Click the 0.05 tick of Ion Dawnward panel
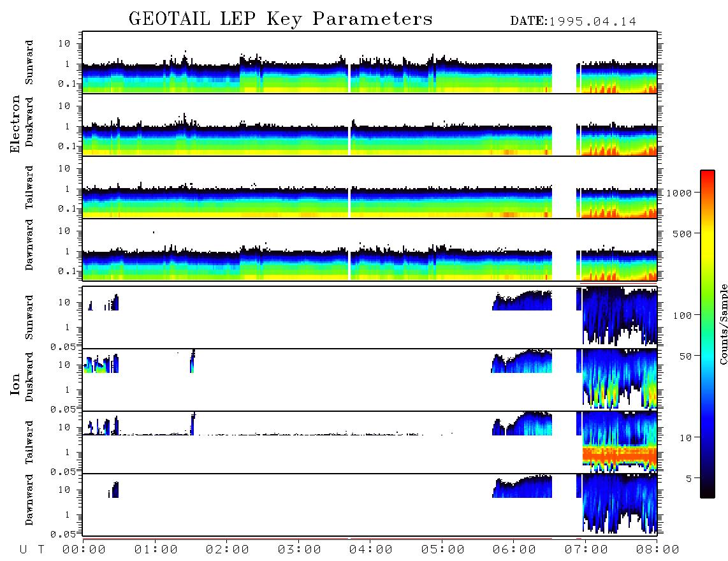The image size is (728, 561). [x=63, y=534]
